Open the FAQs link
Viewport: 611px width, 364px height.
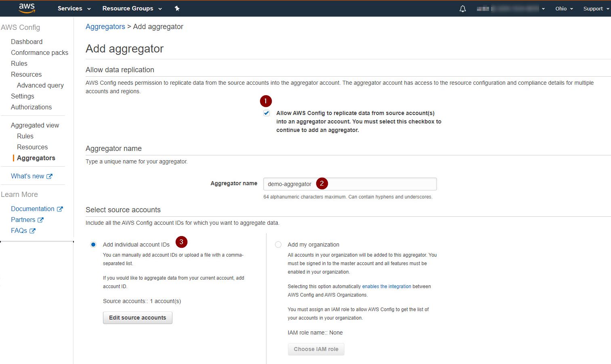point(19,231)
